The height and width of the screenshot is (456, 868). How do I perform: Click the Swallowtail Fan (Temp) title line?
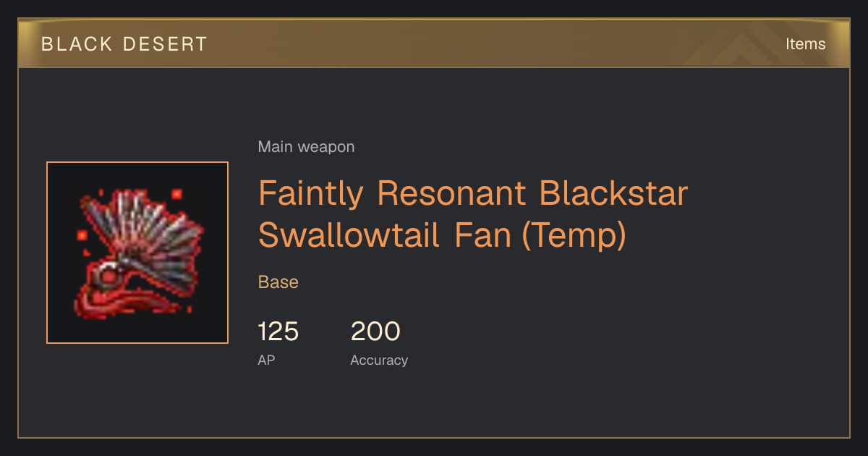(x=442, y=235)
